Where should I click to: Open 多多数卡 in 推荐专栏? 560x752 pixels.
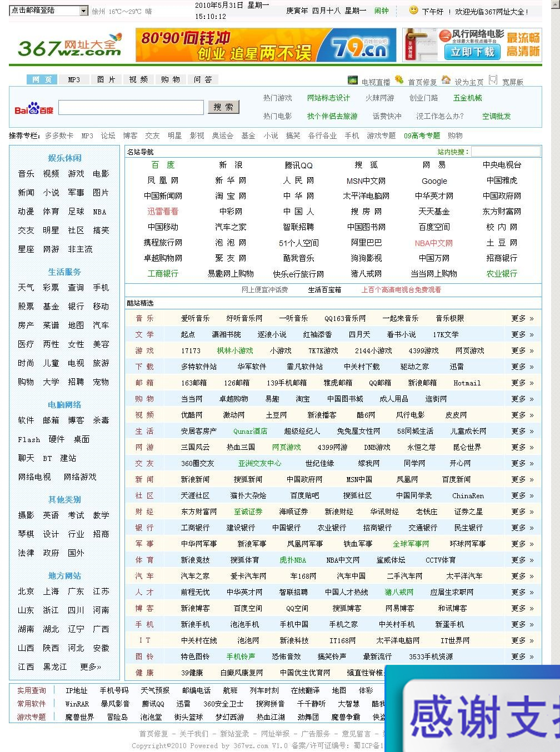[59, 136]
